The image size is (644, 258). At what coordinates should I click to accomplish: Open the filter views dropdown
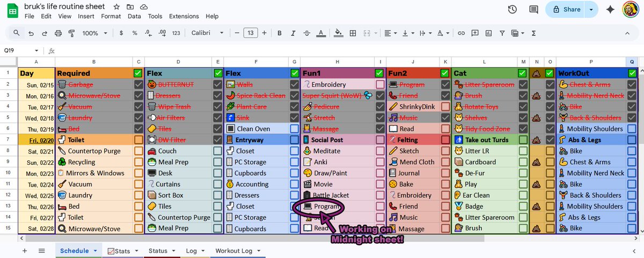tap(517, 33)
